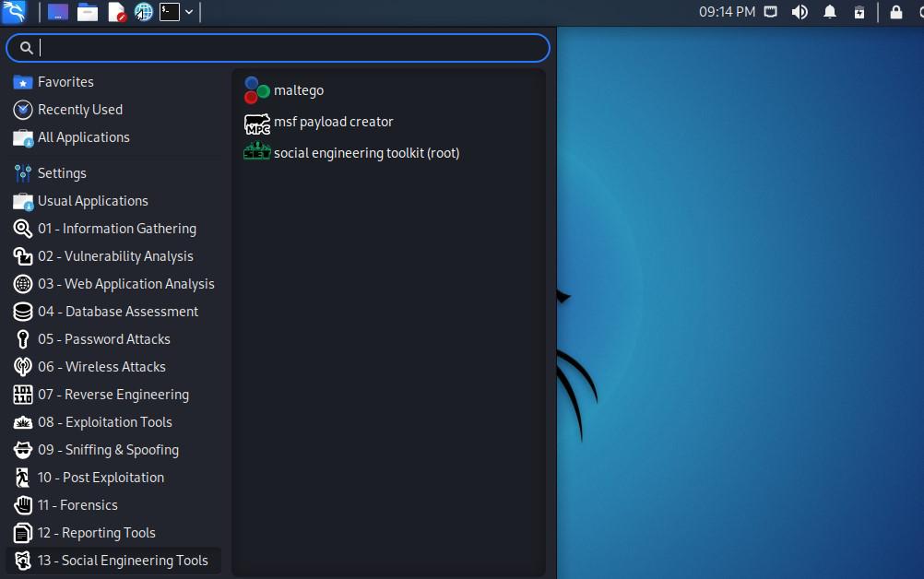Open the Kali dragon applications menu button
Image resolution: width=924 pixels, height=579 pixels.
[x=14, y=12]
